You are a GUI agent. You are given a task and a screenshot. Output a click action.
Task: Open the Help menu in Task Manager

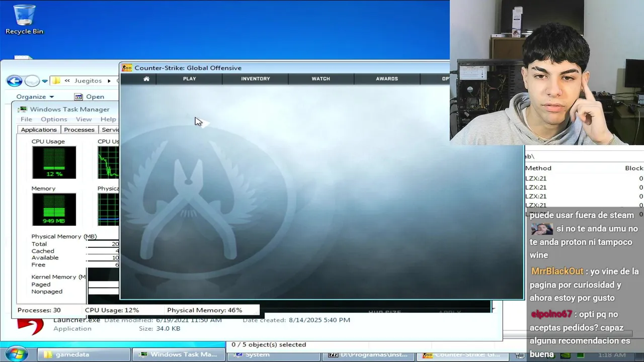[108, 119]
